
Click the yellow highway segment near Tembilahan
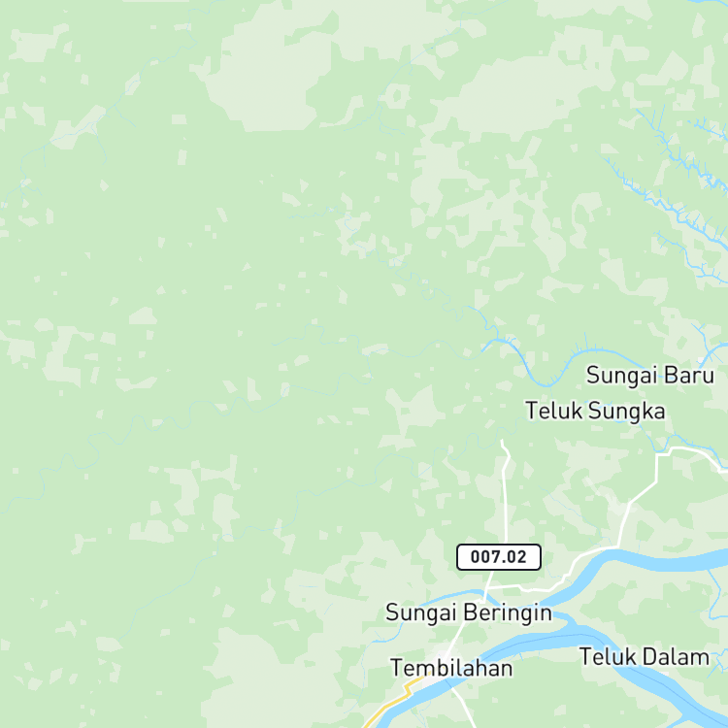390,701
